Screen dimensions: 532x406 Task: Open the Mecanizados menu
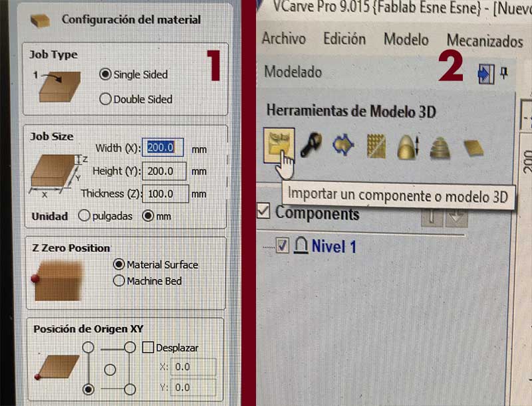coord(485,41)
